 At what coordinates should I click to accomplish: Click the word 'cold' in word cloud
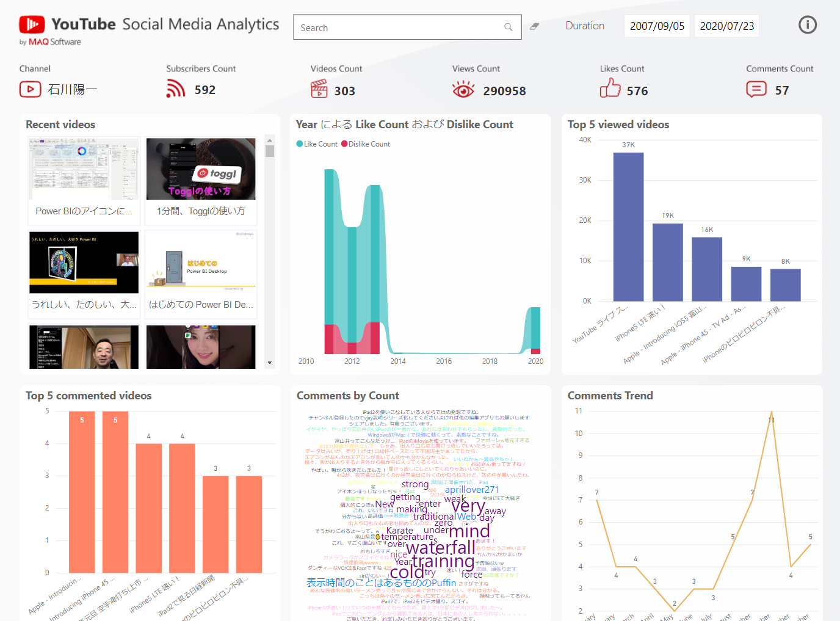tap(407, 572)
